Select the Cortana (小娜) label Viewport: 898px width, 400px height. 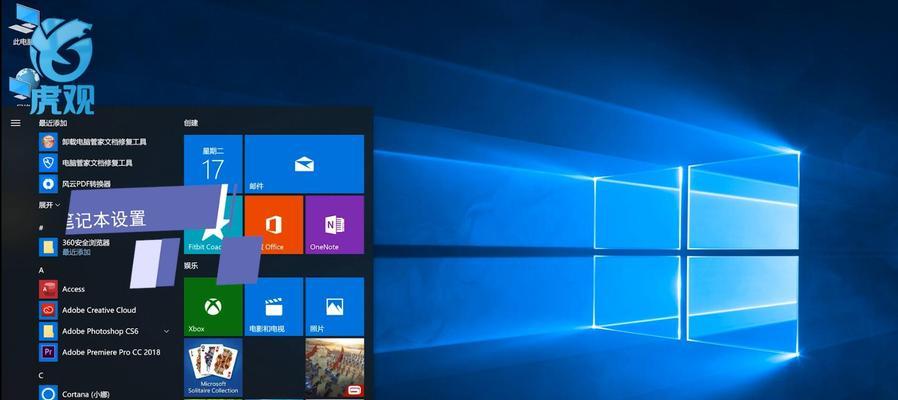86,394
